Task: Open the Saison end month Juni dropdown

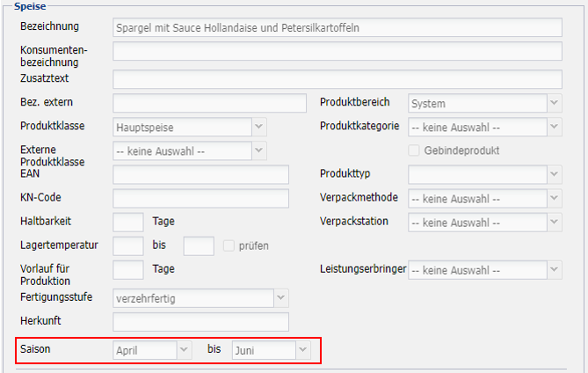Action: [271, 350]
